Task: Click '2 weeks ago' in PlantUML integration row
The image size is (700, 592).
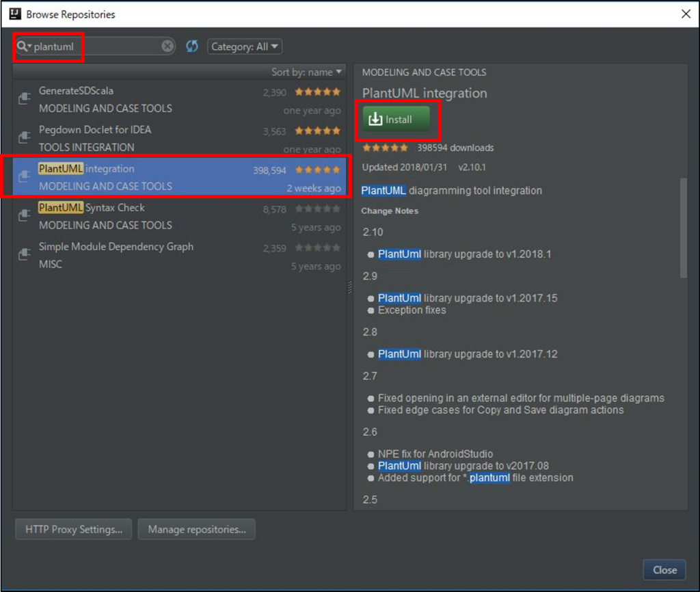Action: pos(313,189)
